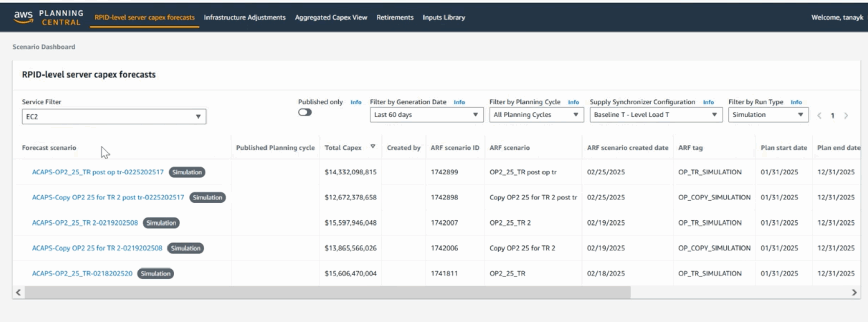The width and height of the screenshot is (868, 322).
Task: Open Info link for Run Type filter
Action: 796,102
